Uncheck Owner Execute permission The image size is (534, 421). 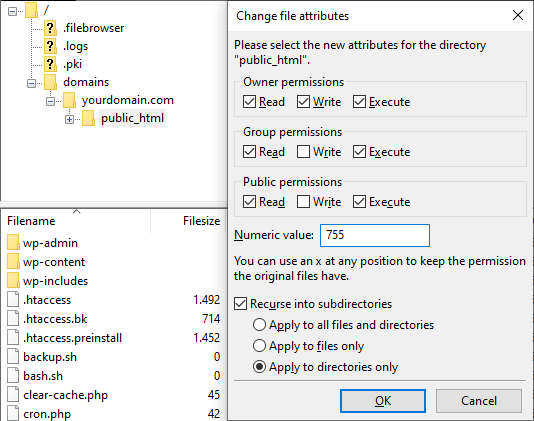point(359,102)
